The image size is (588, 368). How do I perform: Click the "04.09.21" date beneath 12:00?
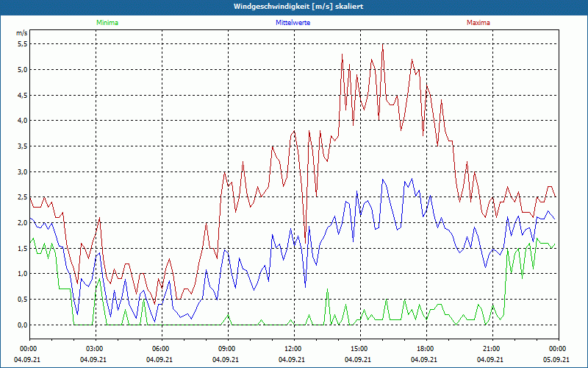point(292,359)
